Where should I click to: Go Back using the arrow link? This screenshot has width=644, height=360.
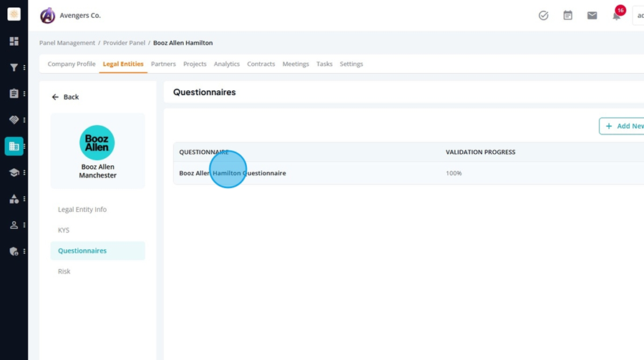point(65,97)
